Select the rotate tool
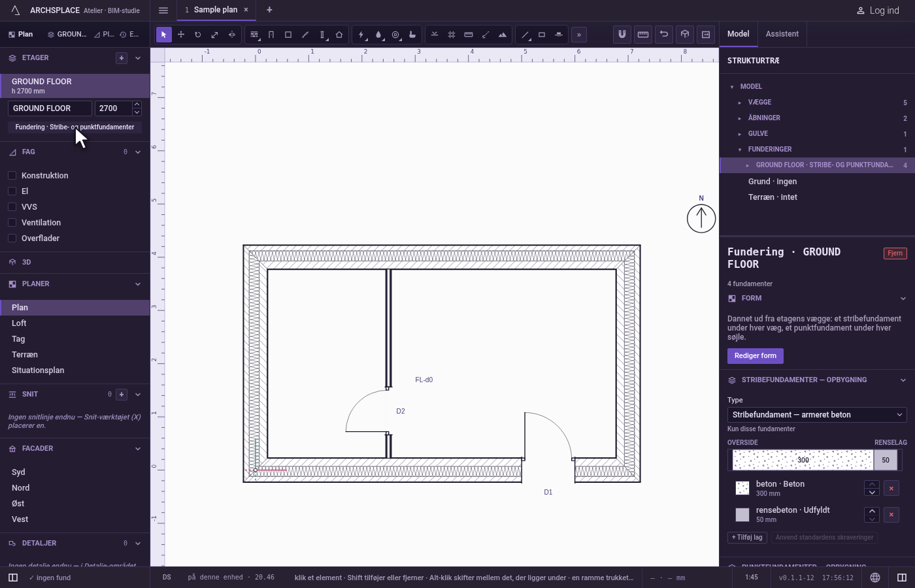The image size is (915, 588). (198, 35)
